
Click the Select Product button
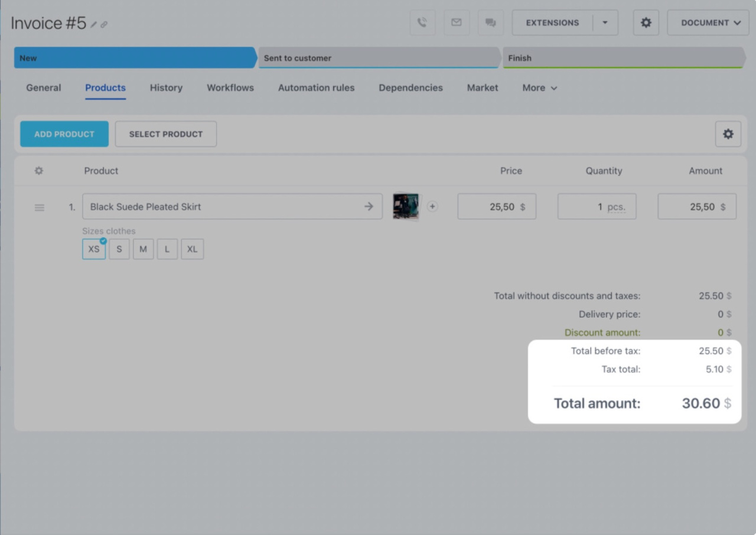click(x=166, y=134)
